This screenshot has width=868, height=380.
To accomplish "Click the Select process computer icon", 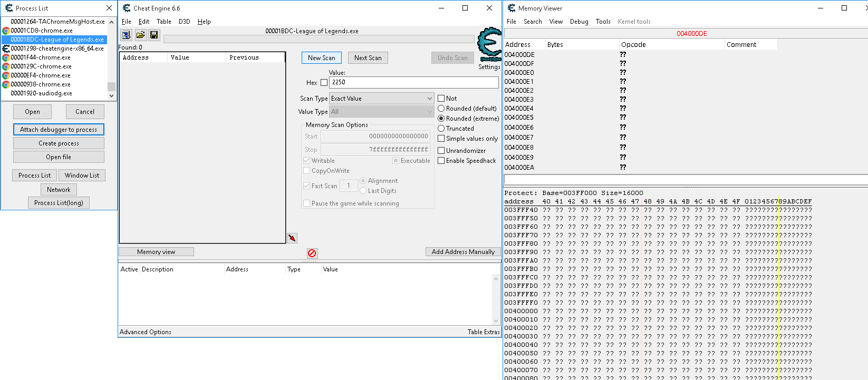I will 126,35.
